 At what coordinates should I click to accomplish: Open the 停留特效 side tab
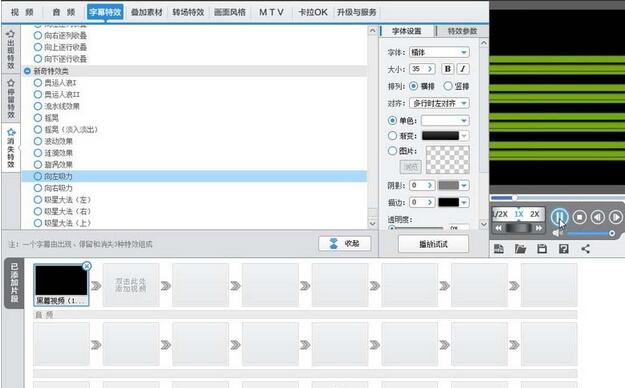click(x=11, y=98)
